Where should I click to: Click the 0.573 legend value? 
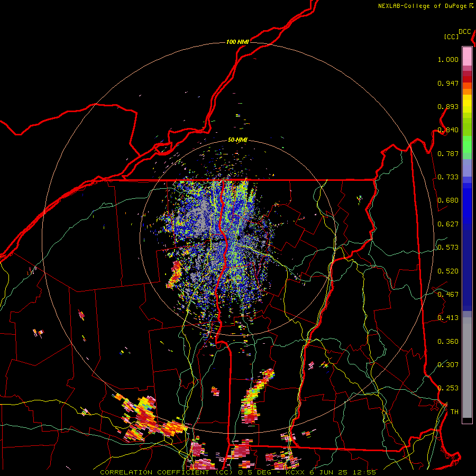448,248
